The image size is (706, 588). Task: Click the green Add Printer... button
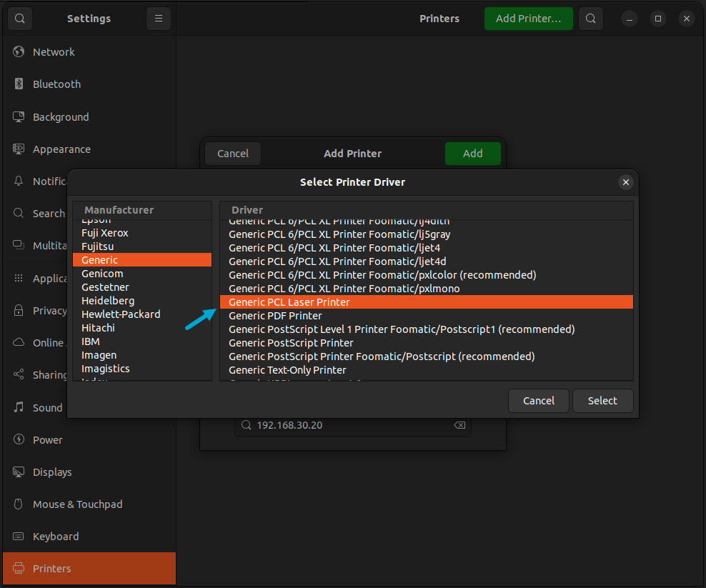pos(528,19)
